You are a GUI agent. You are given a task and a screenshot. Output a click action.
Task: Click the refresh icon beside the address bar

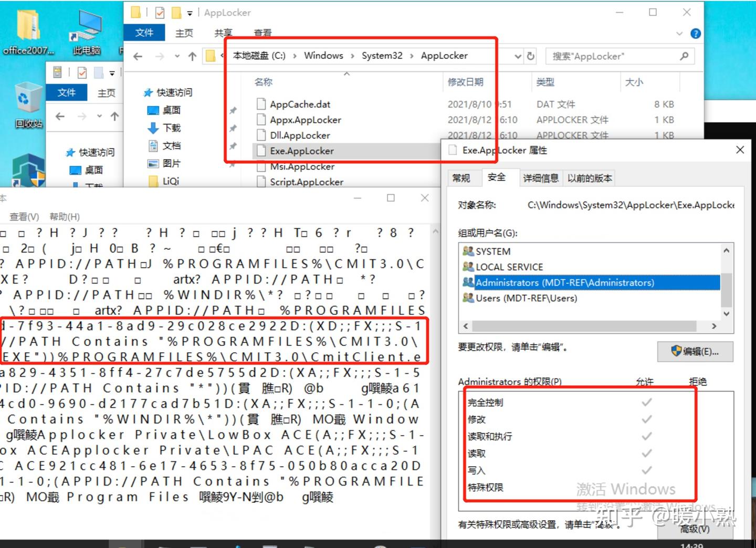[x=530, y=56]
